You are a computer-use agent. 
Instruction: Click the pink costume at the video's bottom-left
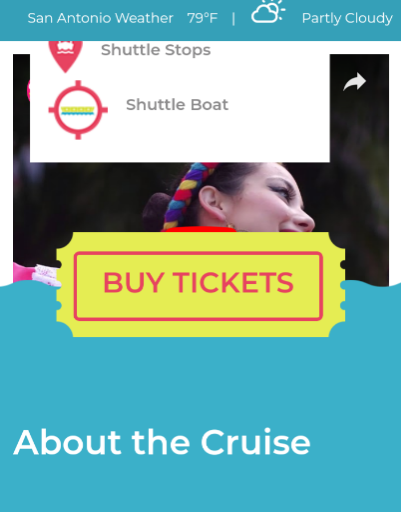coord(33,275)
